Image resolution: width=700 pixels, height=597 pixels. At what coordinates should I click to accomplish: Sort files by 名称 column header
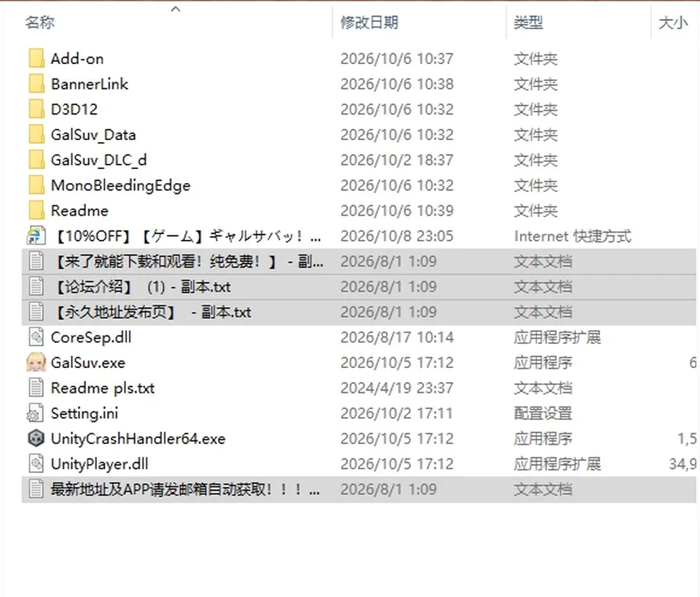(40, 23)
